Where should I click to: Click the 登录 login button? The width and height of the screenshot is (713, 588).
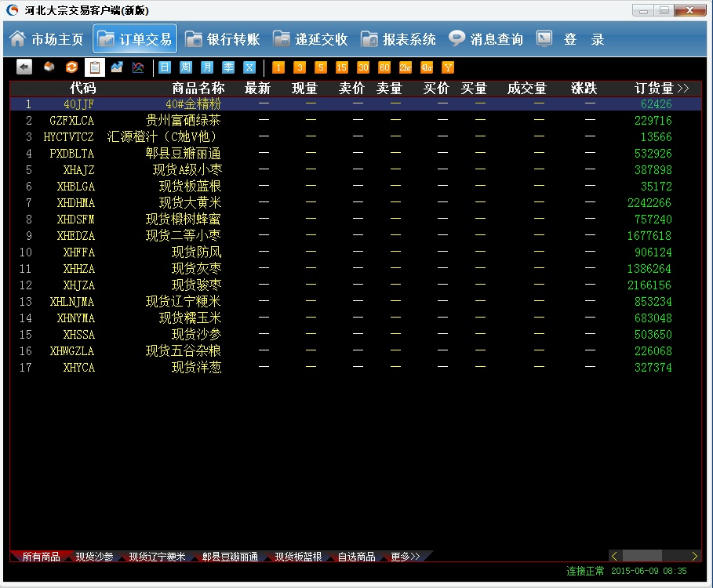570,39
